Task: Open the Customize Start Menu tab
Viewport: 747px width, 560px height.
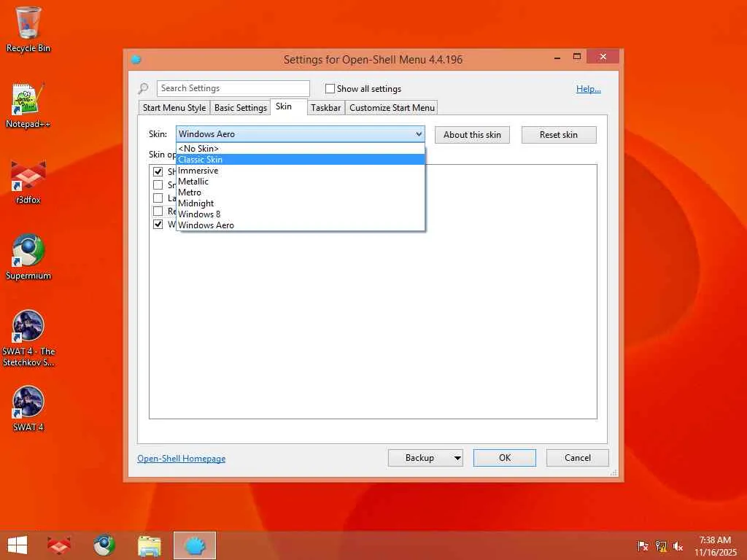Action: click(x=392, y=108)
